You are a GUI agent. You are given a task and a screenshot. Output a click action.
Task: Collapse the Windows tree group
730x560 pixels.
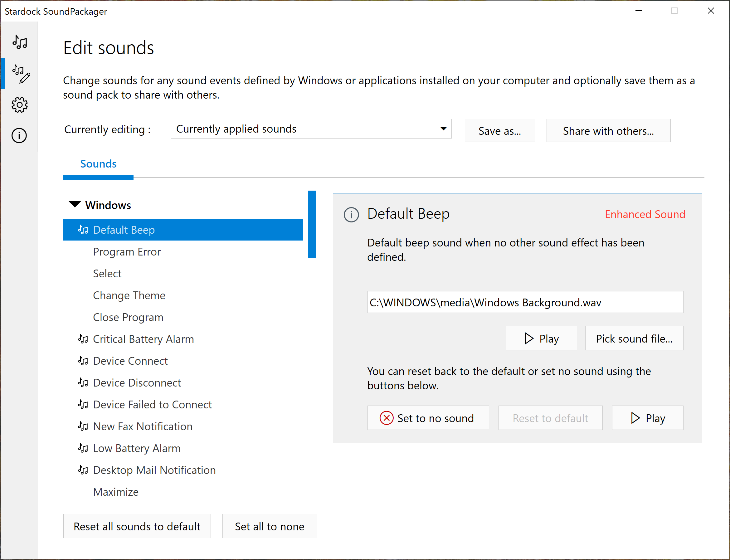point(75,204)
